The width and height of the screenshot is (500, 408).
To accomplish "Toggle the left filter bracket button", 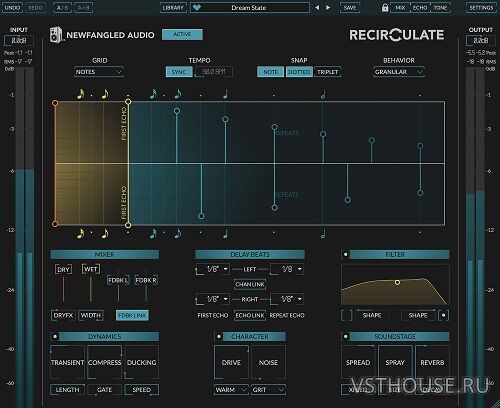I will click(347, 315).
